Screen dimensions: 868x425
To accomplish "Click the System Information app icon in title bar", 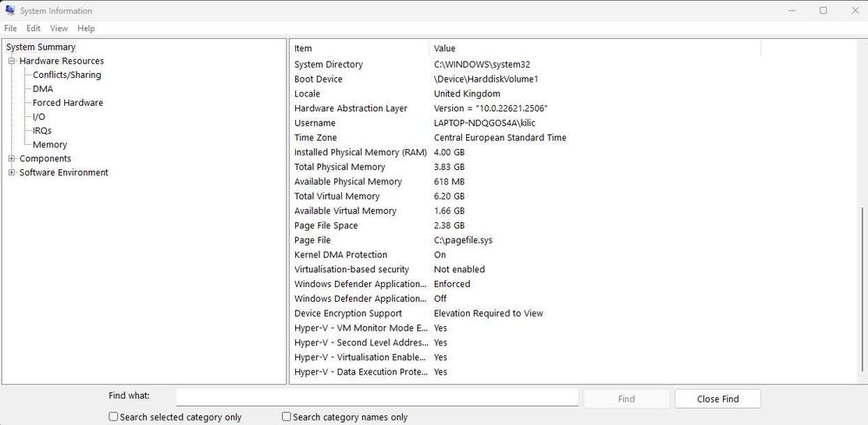I will click(x=10, y=10).
